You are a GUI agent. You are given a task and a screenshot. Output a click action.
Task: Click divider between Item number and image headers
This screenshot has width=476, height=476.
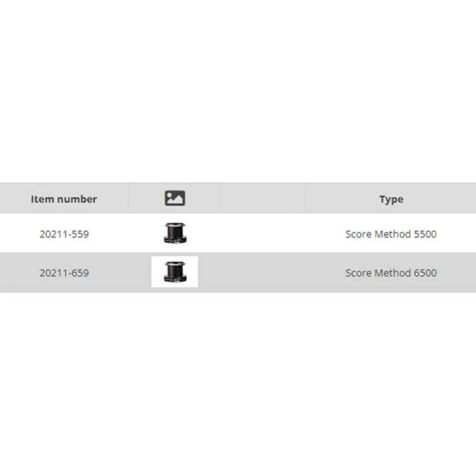click(128, 199)
